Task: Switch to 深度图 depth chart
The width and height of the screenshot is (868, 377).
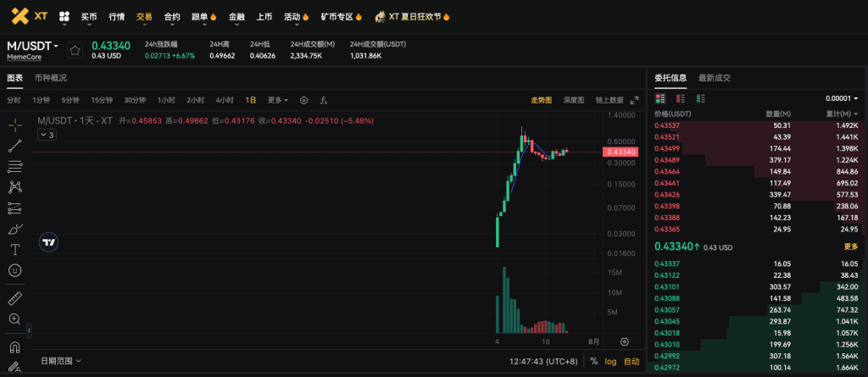Action: (574, 100)
